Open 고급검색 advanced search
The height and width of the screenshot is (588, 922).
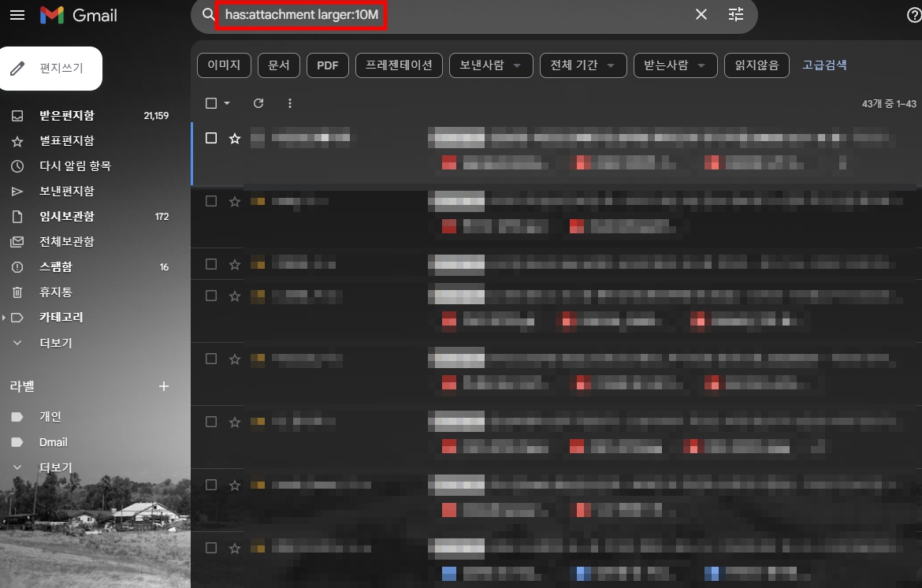(824, 65)
